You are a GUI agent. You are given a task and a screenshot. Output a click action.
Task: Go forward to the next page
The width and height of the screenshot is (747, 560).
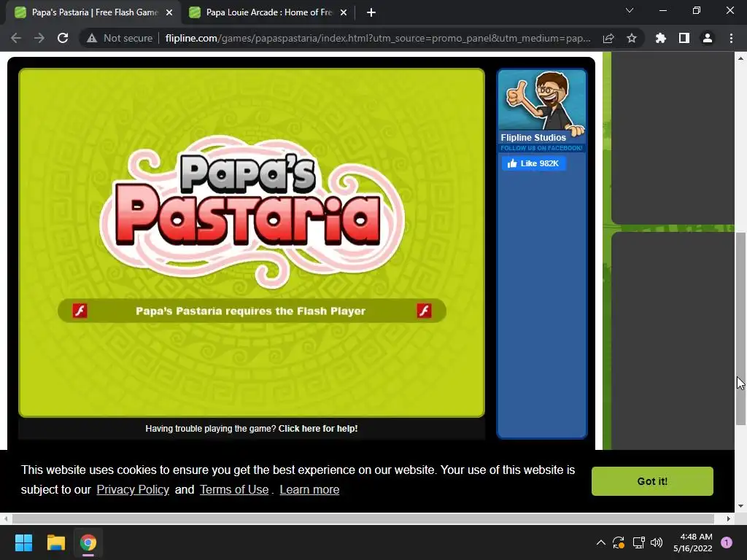[39, 38]
